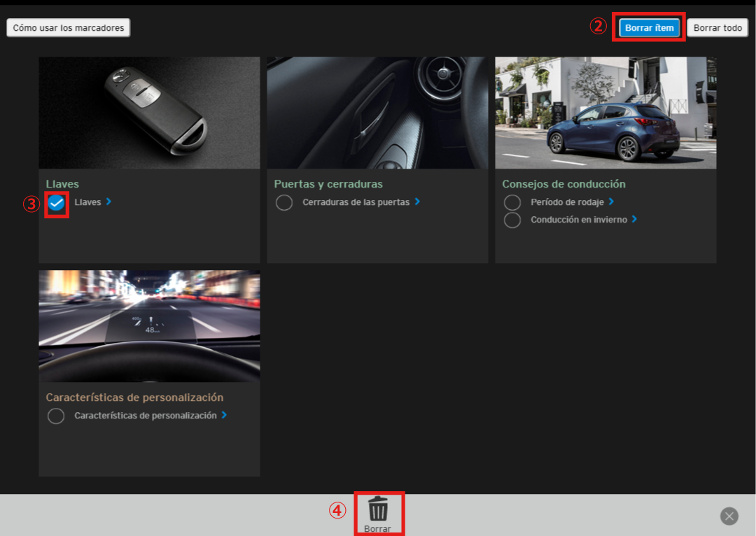This screenshot has height=536, width=756.
Task: Open the Cerraduras de las puertas link
Action: pos(356,202)
